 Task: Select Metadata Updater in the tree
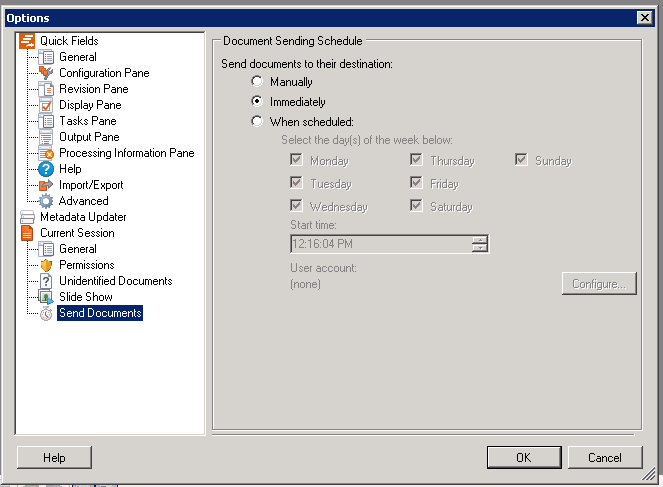pos(83,217)
